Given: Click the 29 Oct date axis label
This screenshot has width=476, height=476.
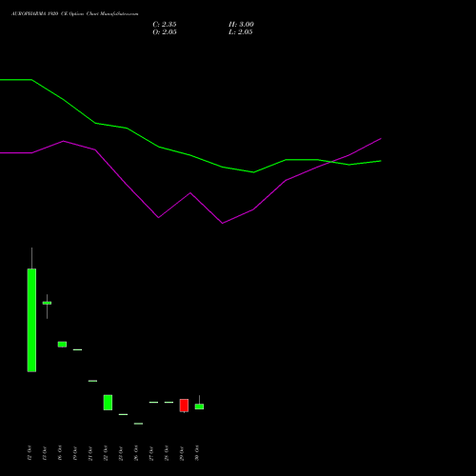Looking at the screenshot, I should [x=182, y=453].
